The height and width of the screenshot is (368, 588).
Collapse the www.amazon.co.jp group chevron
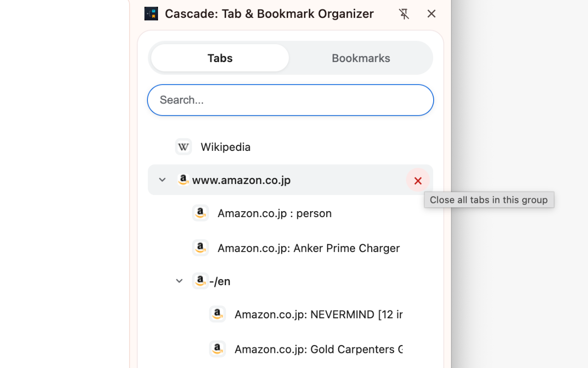(162, 180)
